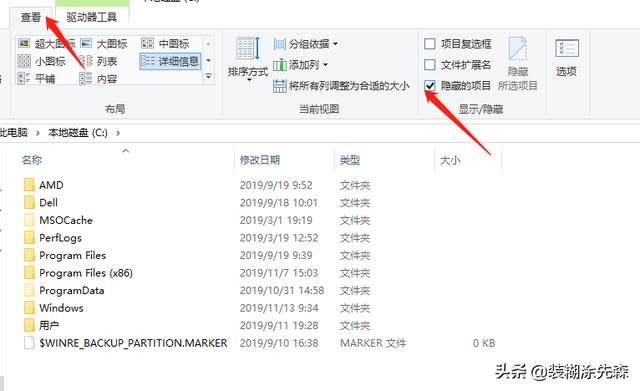Image resolution: width=640 pixels, height=391 pixels.
Task: Choose the tiles layout
Action: [x=36, y=78]
